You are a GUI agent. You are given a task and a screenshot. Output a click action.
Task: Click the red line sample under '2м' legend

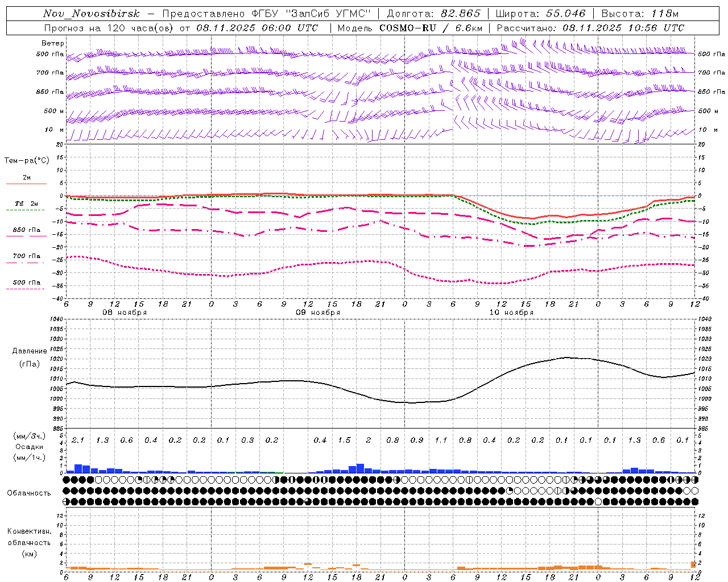(x=26, y=184)
